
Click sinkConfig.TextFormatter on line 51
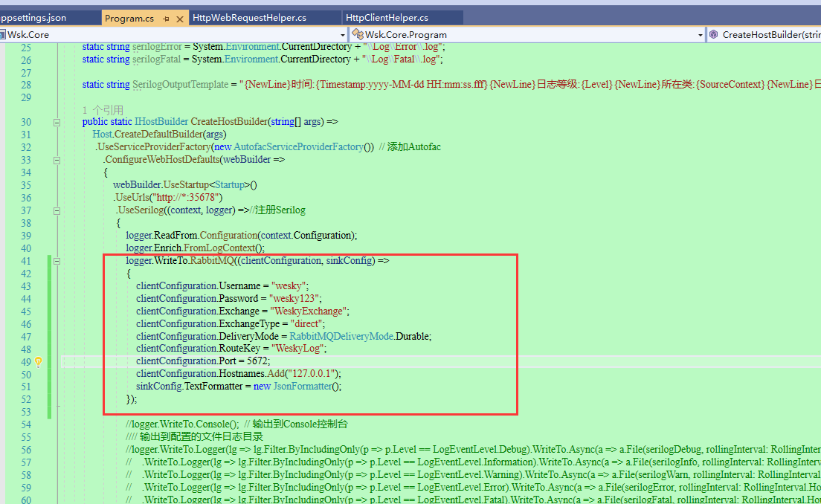point(190,386)
